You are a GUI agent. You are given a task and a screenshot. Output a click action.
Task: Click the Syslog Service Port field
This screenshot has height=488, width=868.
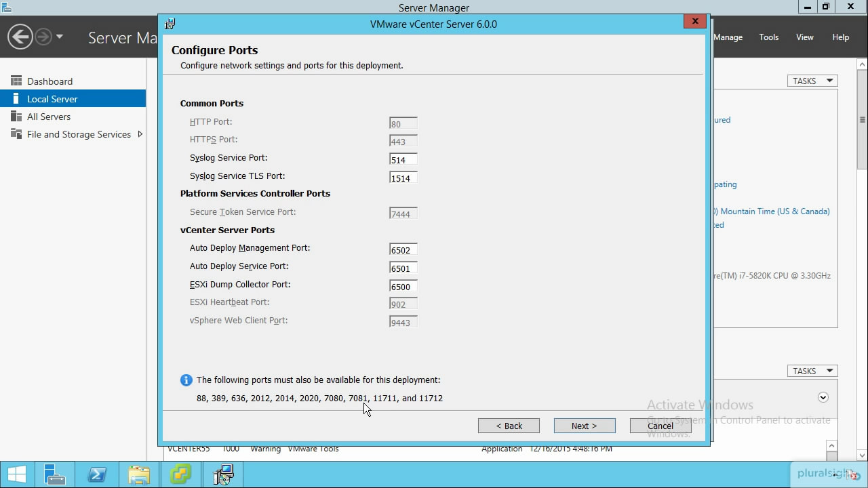tap(403, 159)
